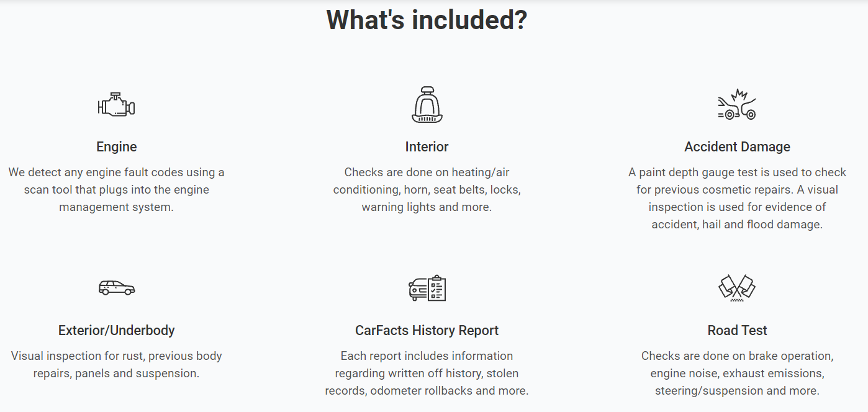The width and height of the screenshot is (868, 412).
Task: Click the rust visual inspection description
Action: tap(117, 365)
